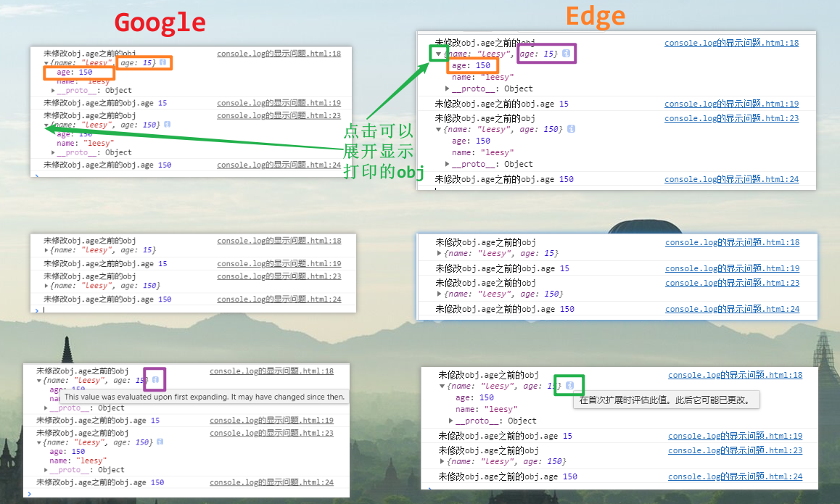Open the html:23 source link in the middle Edge panel
The image size is (840, 504).
pos(732,283)
